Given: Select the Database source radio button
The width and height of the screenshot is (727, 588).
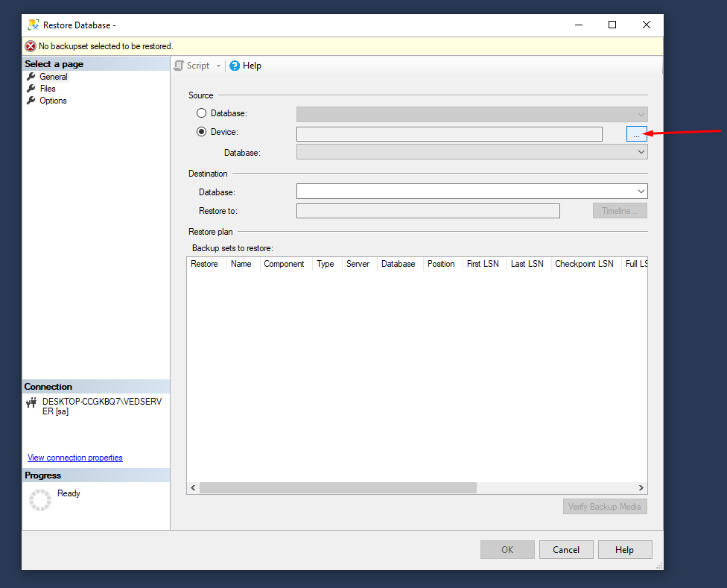Looking at the screenshot, I should [201, 113].
